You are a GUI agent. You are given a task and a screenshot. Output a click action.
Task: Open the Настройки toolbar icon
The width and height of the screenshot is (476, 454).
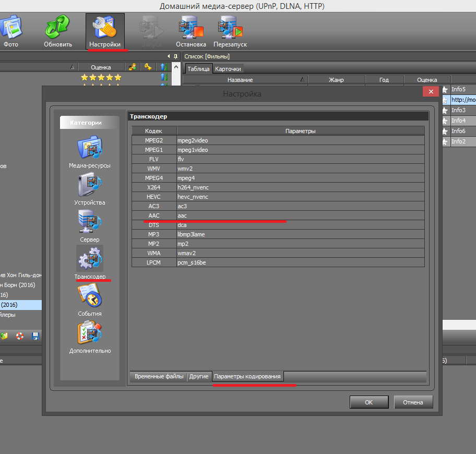point(105,28)
